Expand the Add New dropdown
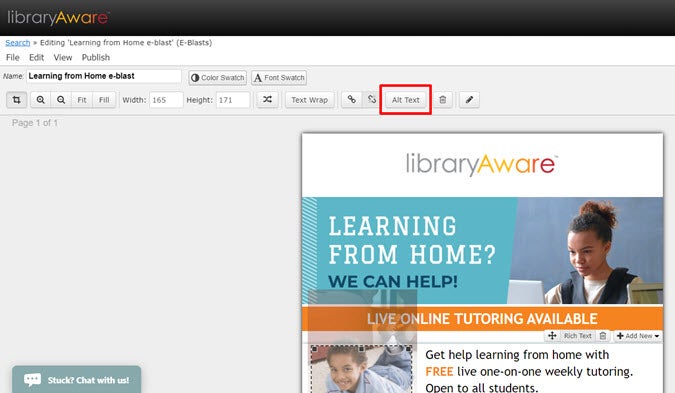Viewport: 675px width, 393px height. [x=638, y=336]
